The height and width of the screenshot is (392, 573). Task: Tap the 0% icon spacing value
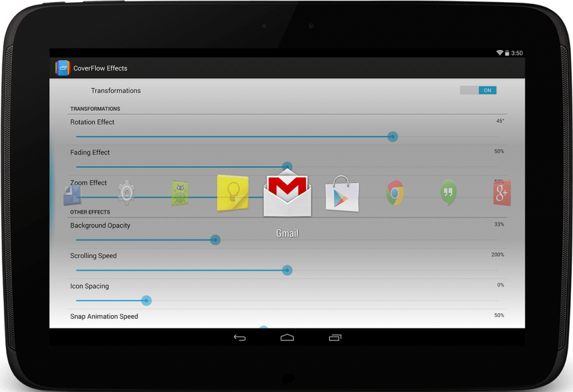coord(501,285)
